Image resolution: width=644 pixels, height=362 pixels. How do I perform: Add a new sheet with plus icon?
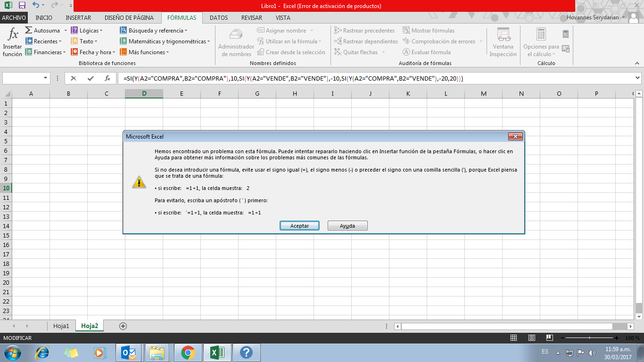(123, 326)
